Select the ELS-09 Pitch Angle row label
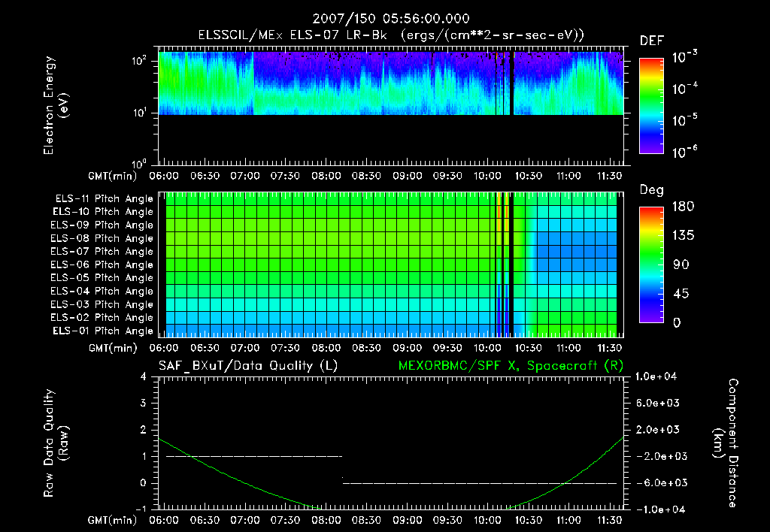Screen dimensions: 770x532 click(102, 225)
